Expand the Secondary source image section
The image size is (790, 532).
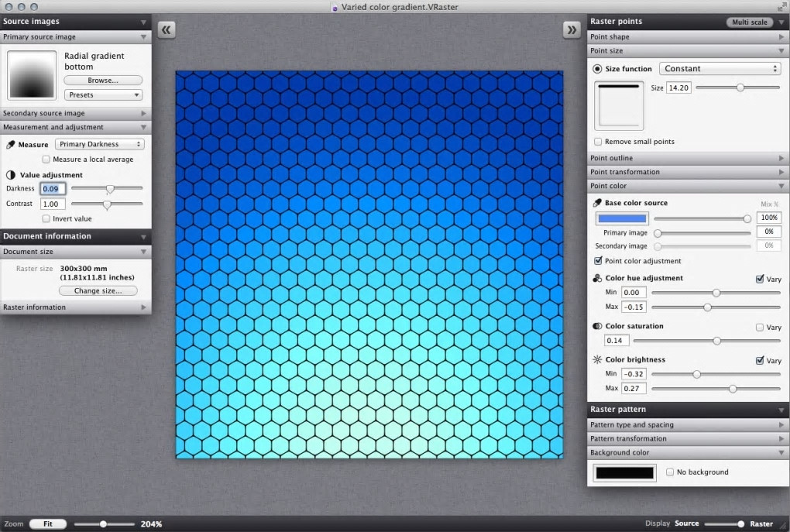(76, 113)
